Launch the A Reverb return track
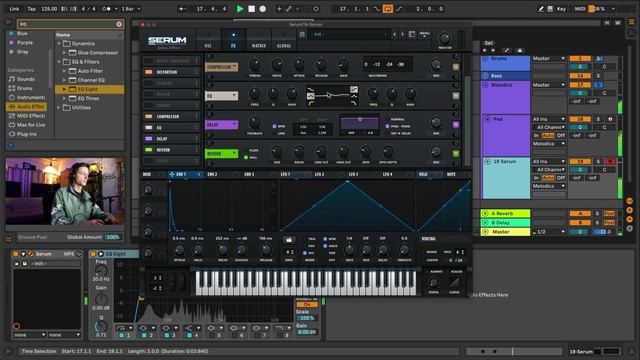The image size is (640, 360). click(x=485, y=213)
